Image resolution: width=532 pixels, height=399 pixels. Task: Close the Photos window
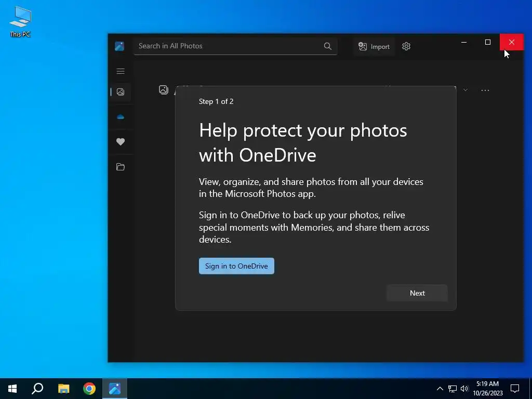click(x=512, y=42)
